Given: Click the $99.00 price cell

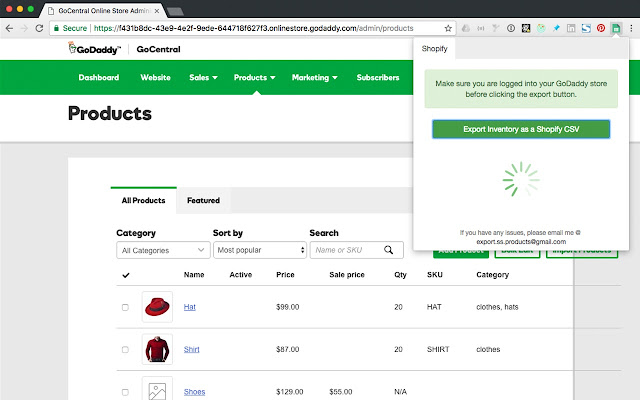Looking at the screenshot, I should pos(288,307).
